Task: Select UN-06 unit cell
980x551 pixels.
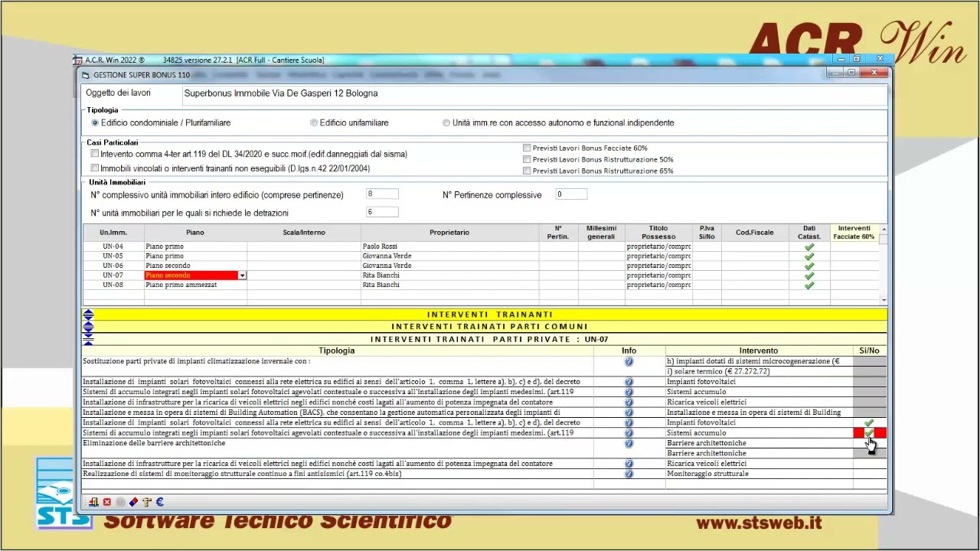Action: [x=113, y=266]
